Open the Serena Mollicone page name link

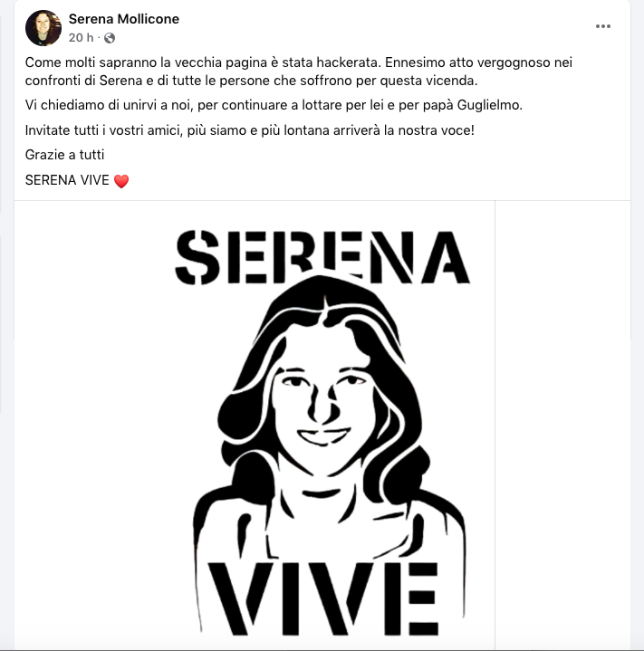(124, 19)
